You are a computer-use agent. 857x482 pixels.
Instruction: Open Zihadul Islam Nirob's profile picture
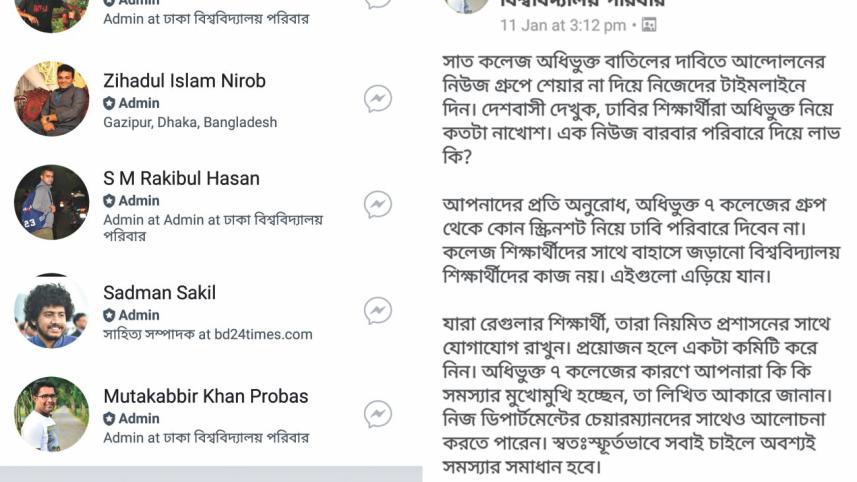(51, 99)
